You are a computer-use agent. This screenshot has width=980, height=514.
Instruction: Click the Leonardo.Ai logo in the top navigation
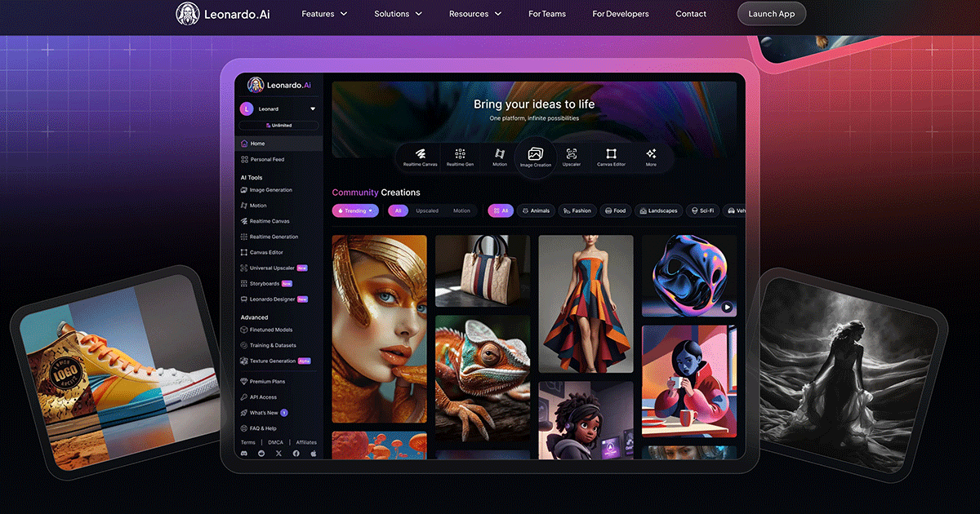coord(222,14)
